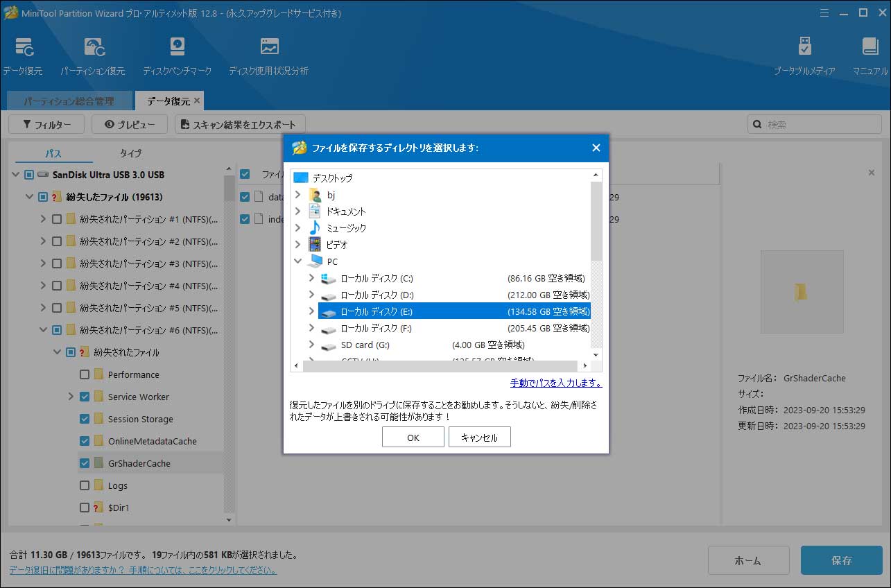
Task: Open the ブータブルメディア creator
Action: [804, 56]
